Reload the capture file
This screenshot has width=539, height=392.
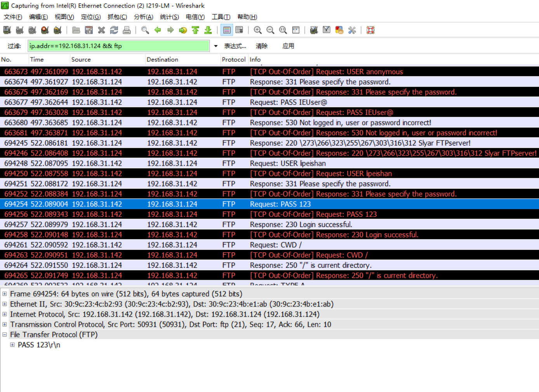tap(114, 30)
